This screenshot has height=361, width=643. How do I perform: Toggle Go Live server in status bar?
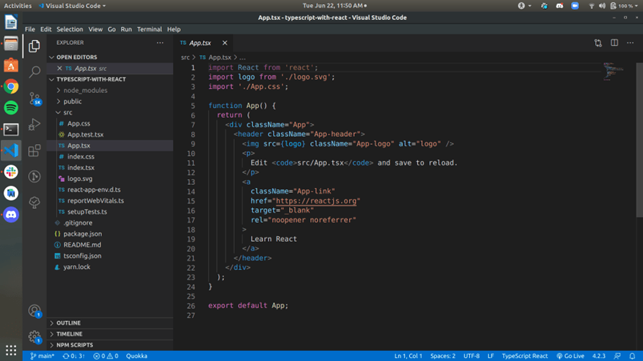570,356
